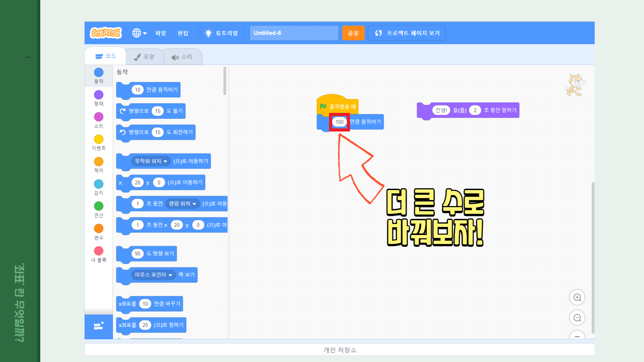This screenshot has width=644, height=362.
Task: Click the add extension button
Action: pos(99,326)
